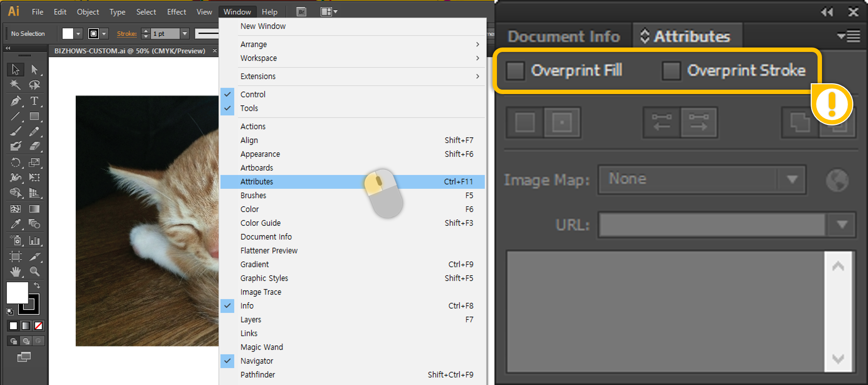The height and width of the screenshot is (385, 868).
Task: Open the Effect menu
Action: tap(176, 12)
